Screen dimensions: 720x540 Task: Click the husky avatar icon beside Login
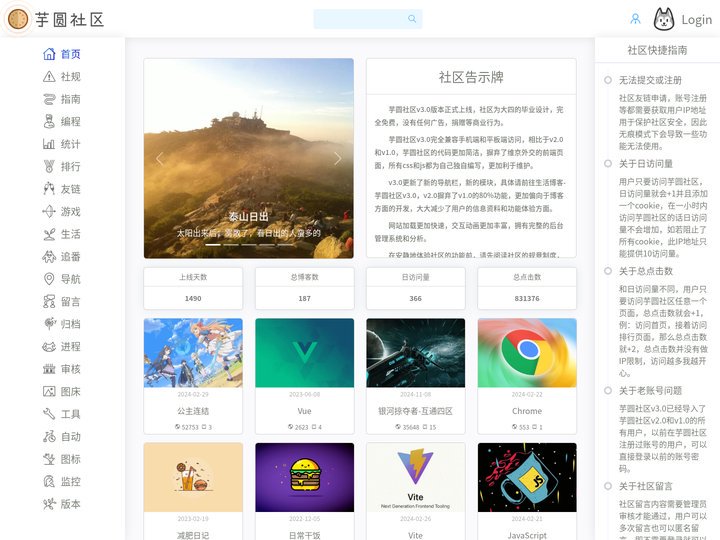[664, 19]
